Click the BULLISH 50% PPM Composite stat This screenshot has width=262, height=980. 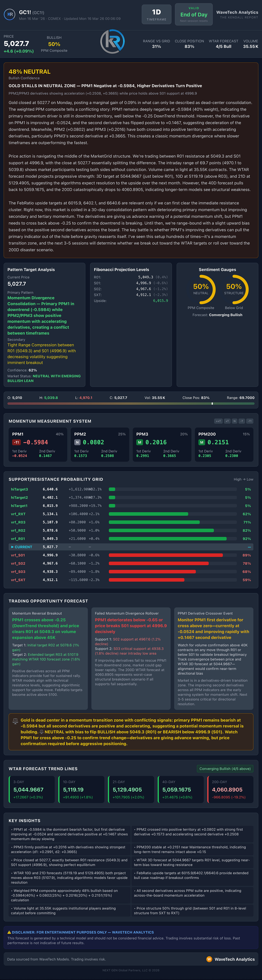[x=54, y=44]
